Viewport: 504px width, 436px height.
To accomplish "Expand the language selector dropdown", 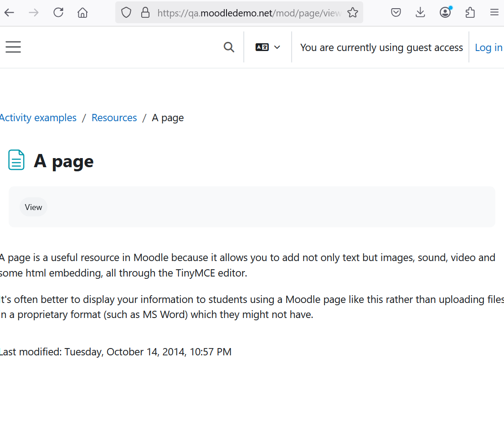I will click(x=268, y=47).
